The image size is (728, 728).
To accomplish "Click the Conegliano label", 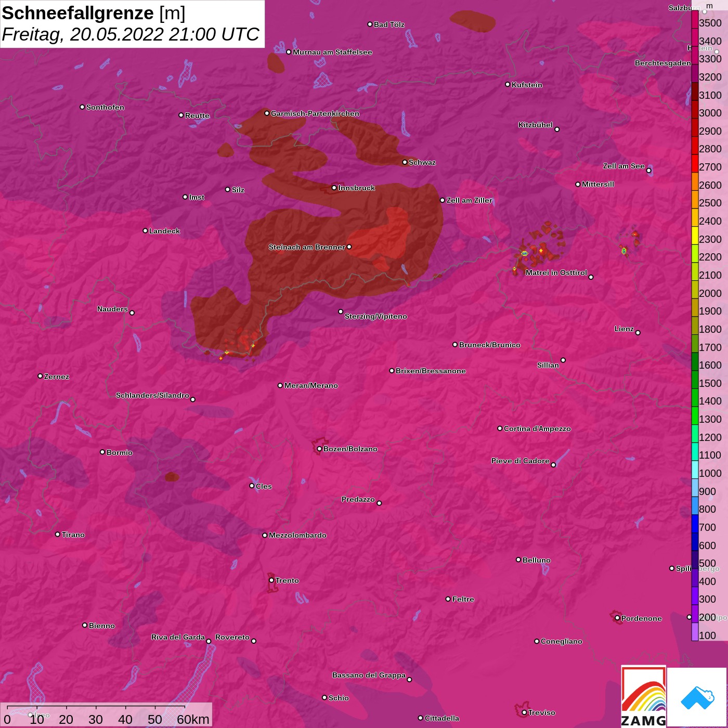I will click(x=562, y=641).
